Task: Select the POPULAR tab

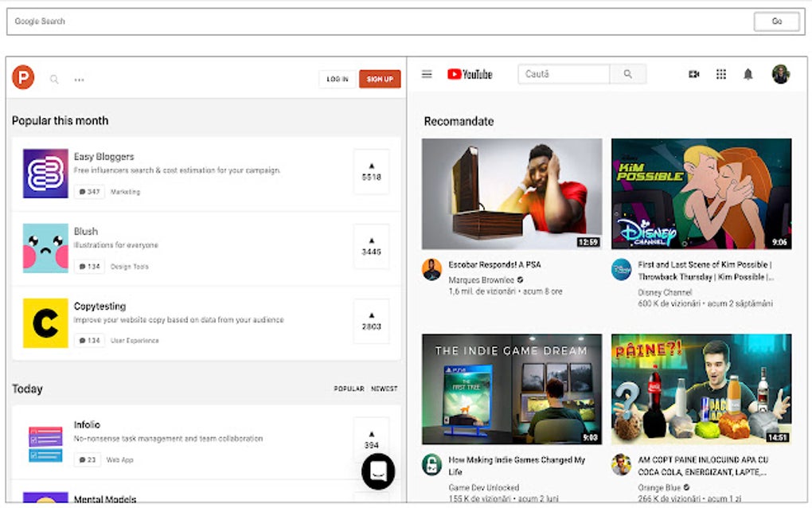Action: (x=349, y=389)
